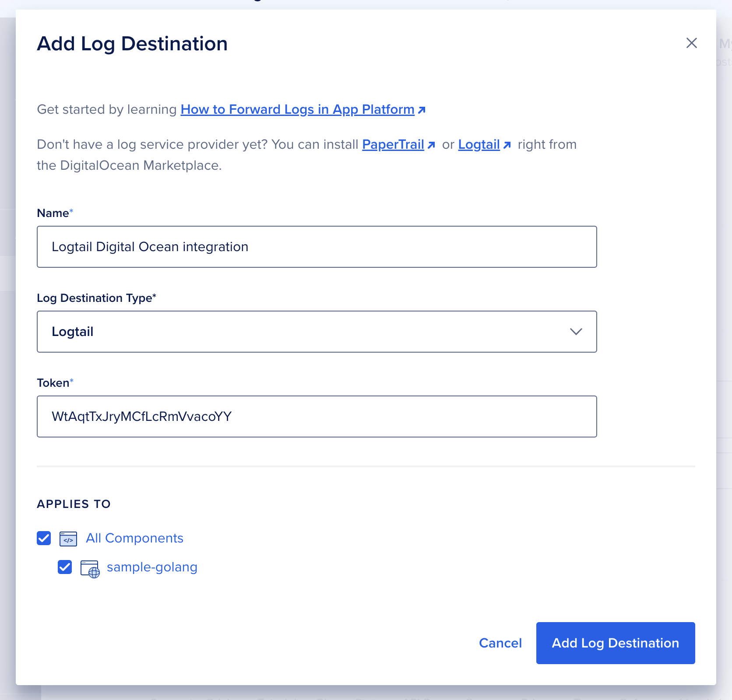Cancel adding the log destination

[500, 643]
